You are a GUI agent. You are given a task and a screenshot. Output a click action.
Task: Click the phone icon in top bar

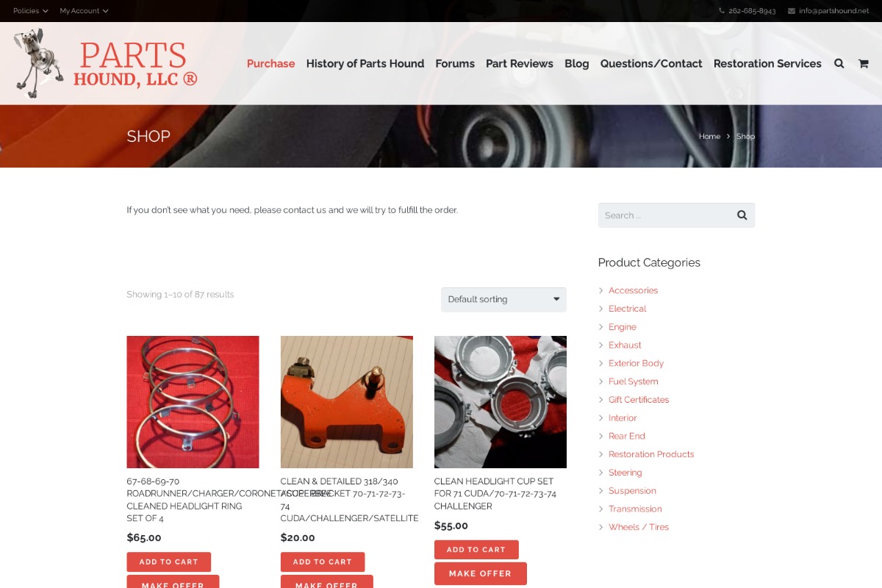tap(722, 11)
